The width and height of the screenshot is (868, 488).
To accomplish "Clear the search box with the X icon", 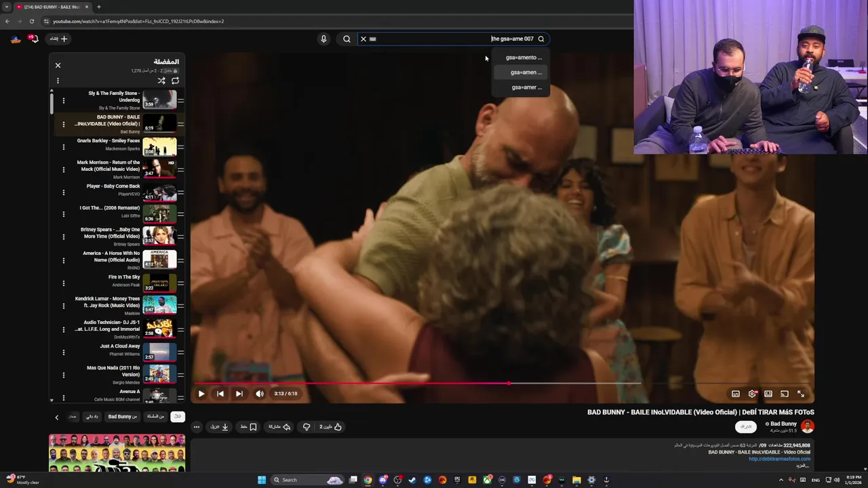I will (363, 39).
